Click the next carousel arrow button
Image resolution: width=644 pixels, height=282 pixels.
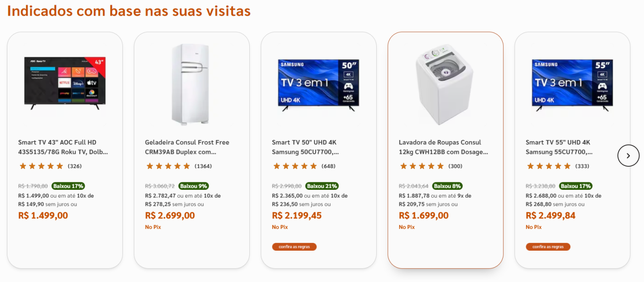(x=628, y=156)
